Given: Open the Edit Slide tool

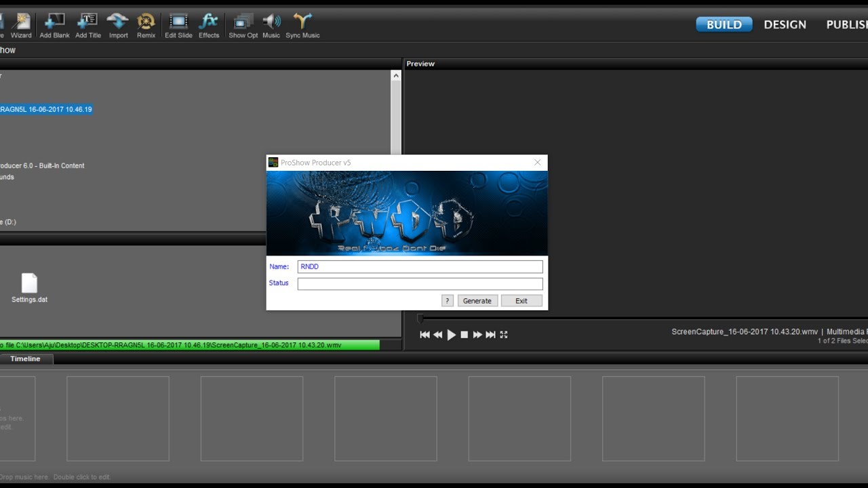Looking at the screenshot, I should point(178,26).
